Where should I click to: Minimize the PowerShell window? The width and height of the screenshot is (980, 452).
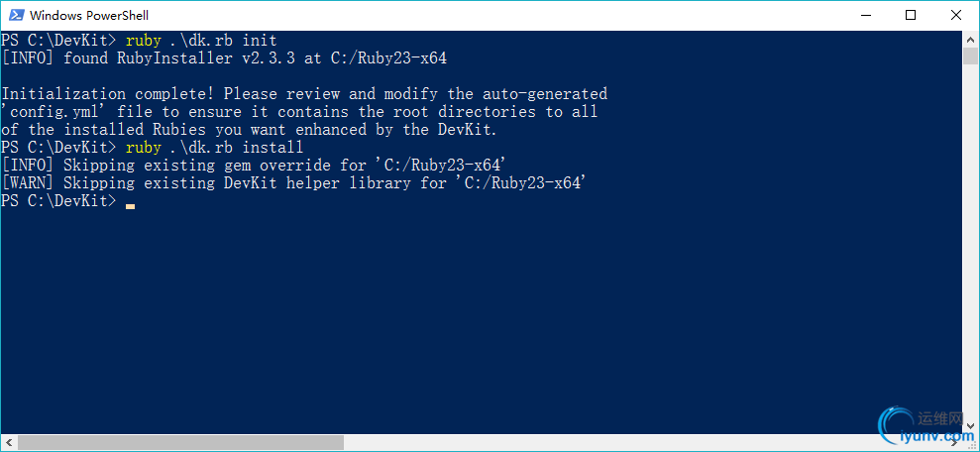[865, 15]
